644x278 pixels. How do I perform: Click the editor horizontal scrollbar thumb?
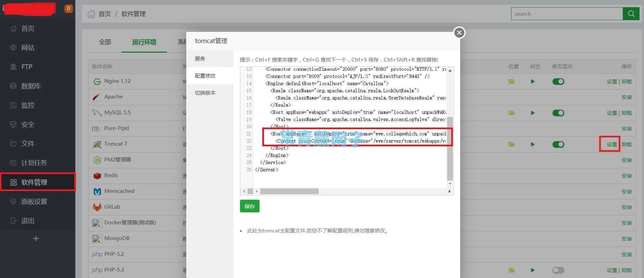(289, 191)
